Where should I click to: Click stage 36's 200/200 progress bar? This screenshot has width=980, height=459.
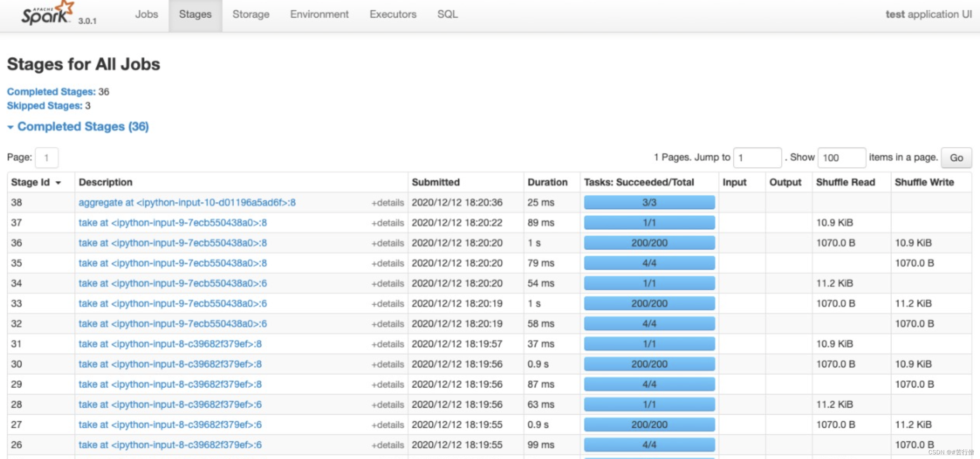(649, 243)
